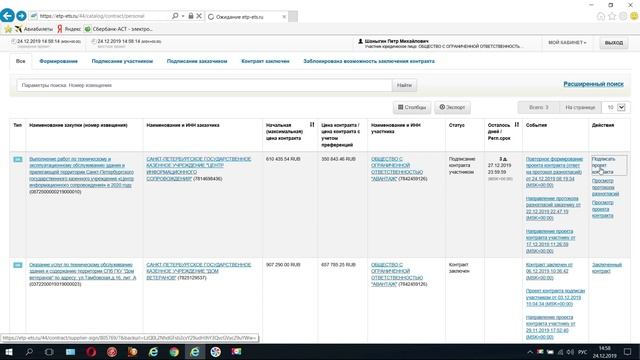Open the Авиабилеты bookmark
Image resolution: width=640 pixels, height=360 pixels.
[x=34, y=29]
